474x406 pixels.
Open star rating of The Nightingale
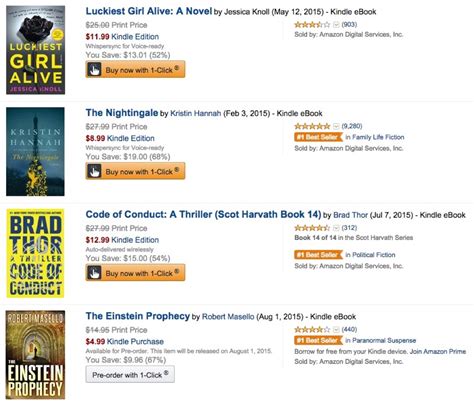312,126
